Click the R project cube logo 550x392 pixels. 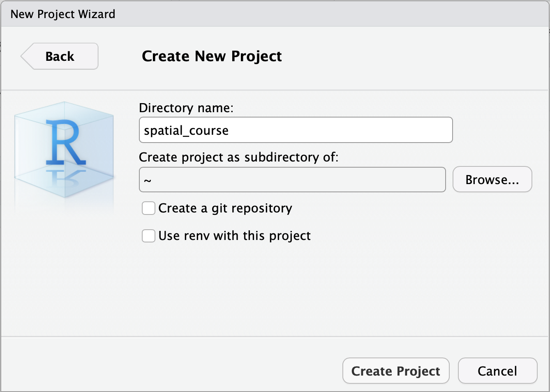coord(64,152)
